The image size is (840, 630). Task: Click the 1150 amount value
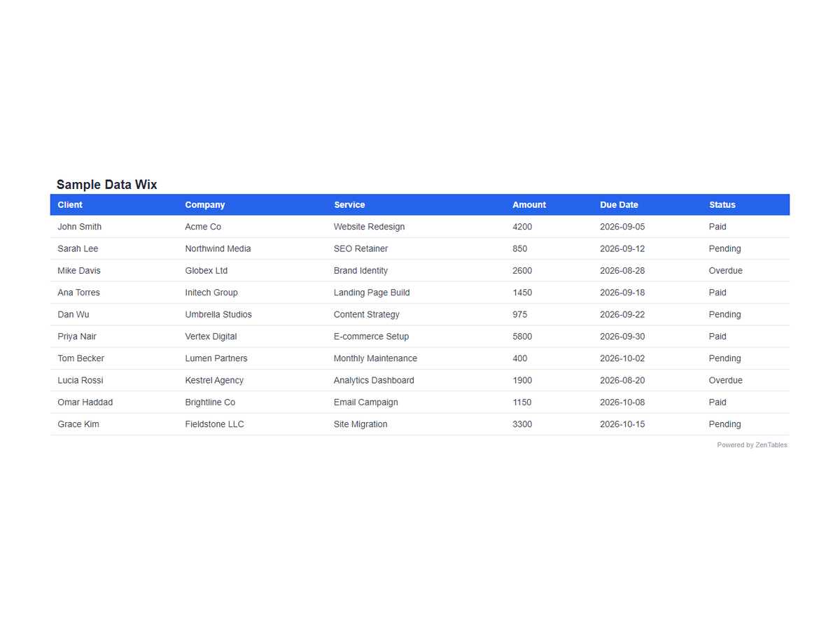pyautogui.click(x=522, y=402)
